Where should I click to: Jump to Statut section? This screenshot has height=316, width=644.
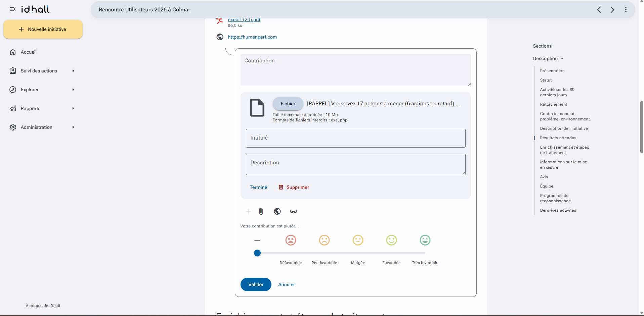pos(546,80)
